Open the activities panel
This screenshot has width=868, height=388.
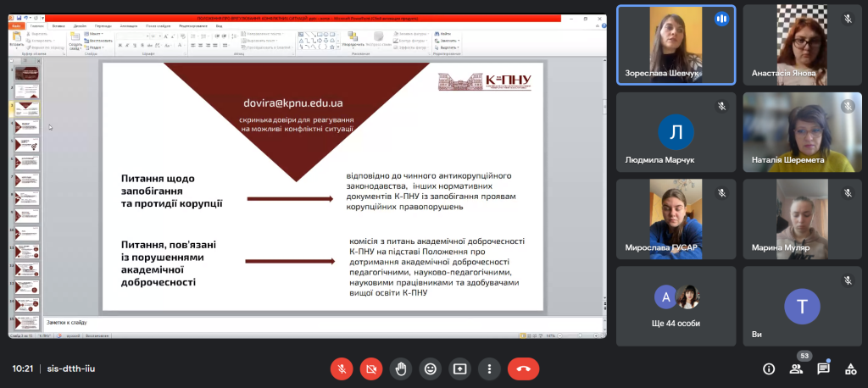pyautogui.click(x=850, y=369)
